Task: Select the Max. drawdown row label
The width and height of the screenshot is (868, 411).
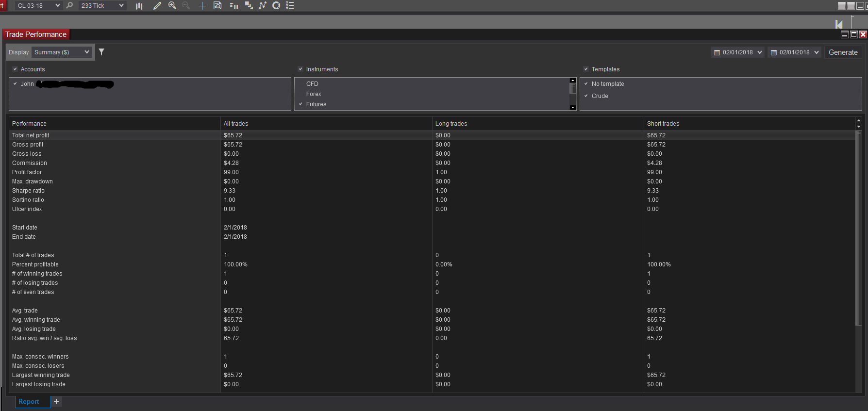Action: tap(33, 181)
